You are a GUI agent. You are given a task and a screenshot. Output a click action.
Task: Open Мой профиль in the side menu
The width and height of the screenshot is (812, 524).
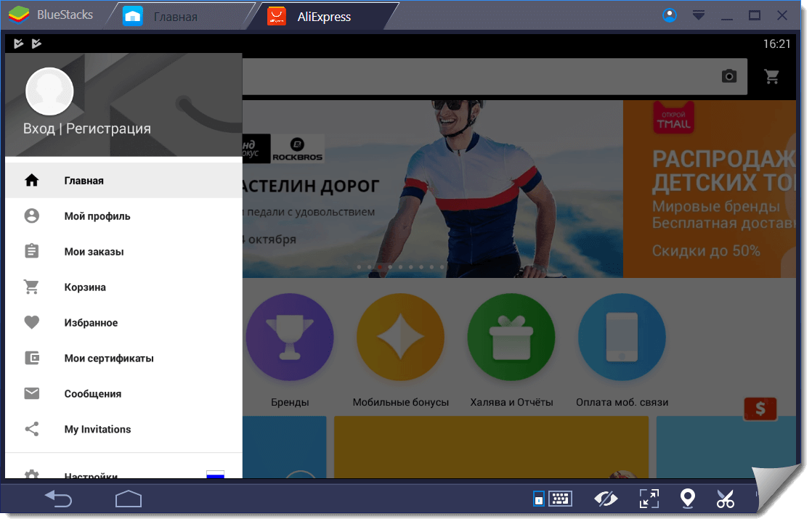coord(97,216)
